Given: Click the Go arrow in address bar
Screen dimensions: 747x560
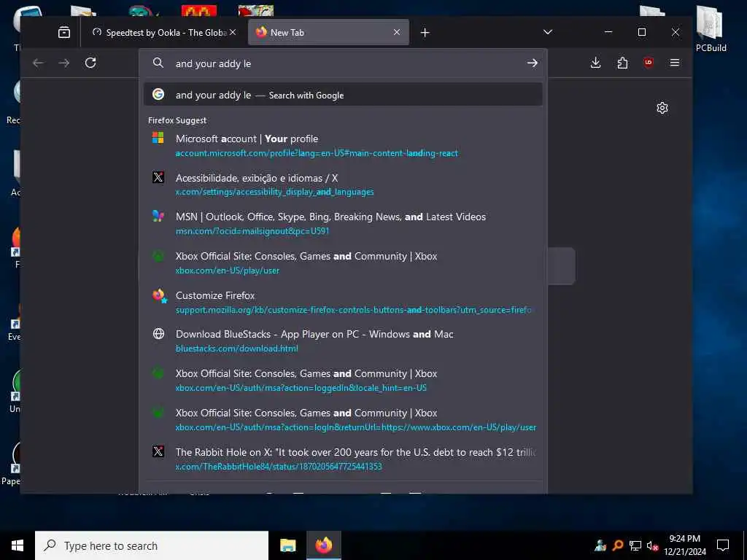Looking at the screenshot, I should pos(532,63).
